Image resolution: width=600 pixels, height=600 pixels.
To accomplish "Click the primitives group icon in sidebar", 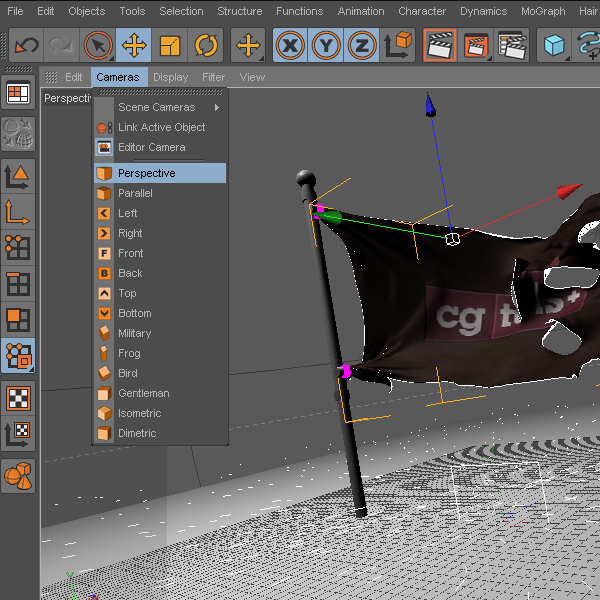I will pyautogui.click(x=18, y=476).
